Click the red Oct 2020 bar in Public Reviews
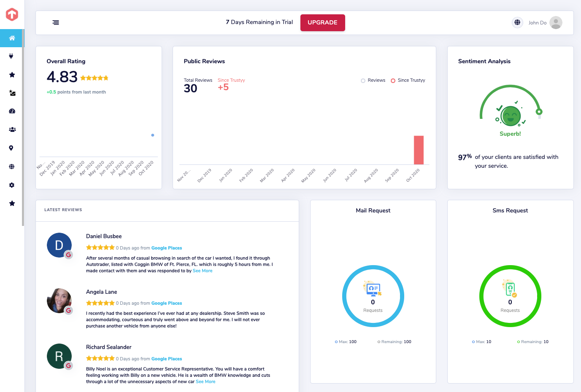581x392 pixels. click(419, 150)
